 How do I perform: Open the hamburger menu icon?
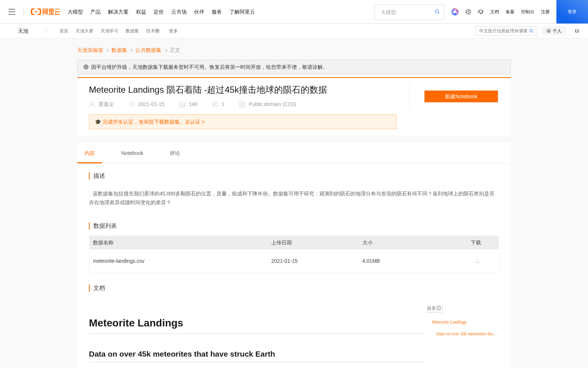tap(12, 12)
